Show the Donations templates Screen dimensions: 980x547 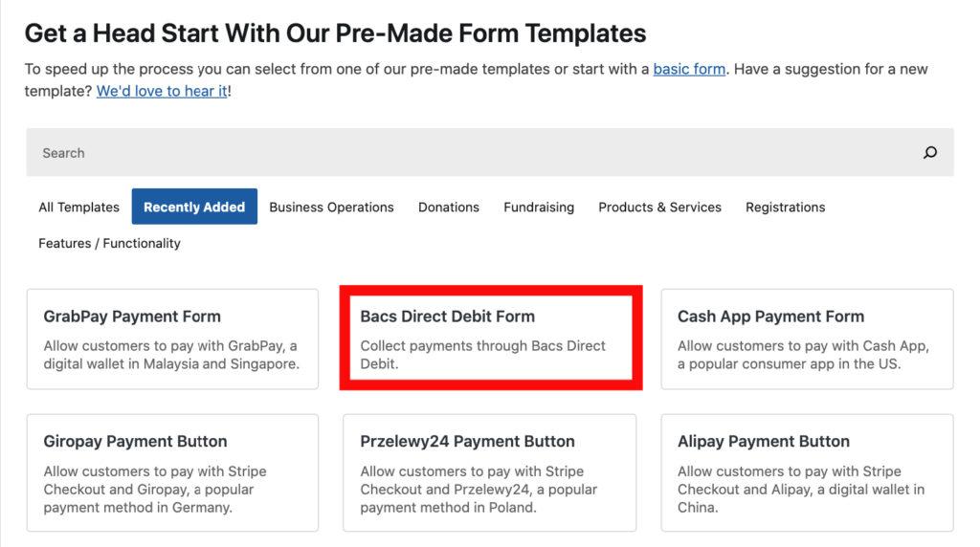(x=448, y=207)
